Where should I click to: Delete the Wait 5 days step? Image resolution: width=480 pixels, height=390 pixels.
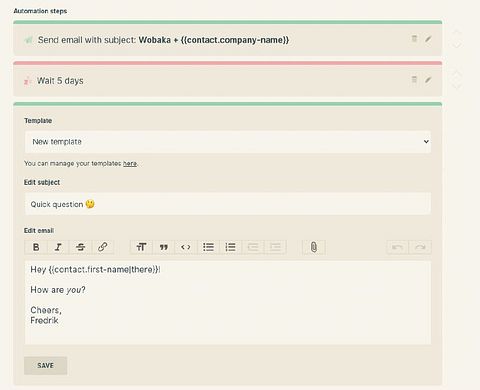click(414, 80)
